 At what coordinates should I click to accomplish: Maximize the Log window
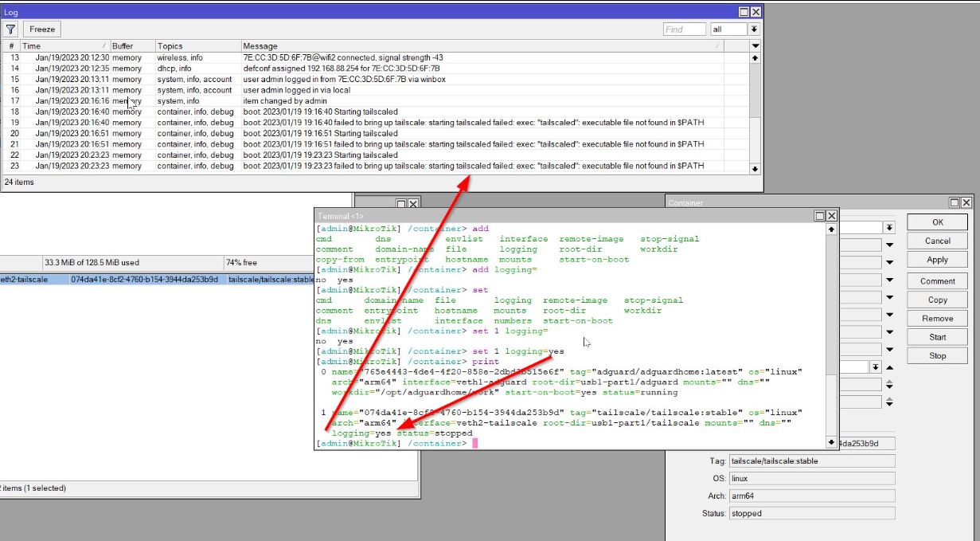tap(744, 12)
